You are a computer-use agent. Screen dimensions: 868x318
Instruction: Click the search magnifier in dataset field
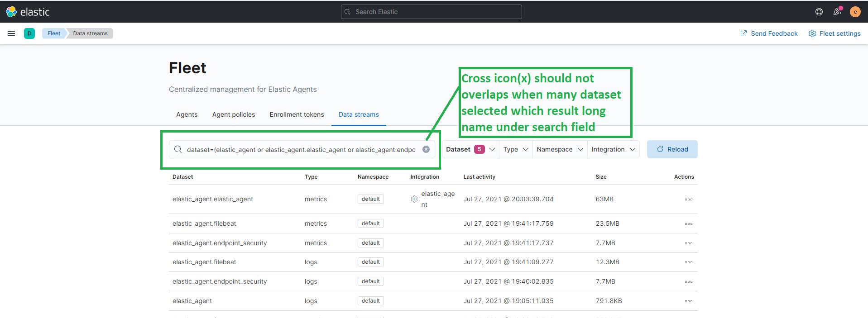(x=178, y=149)
